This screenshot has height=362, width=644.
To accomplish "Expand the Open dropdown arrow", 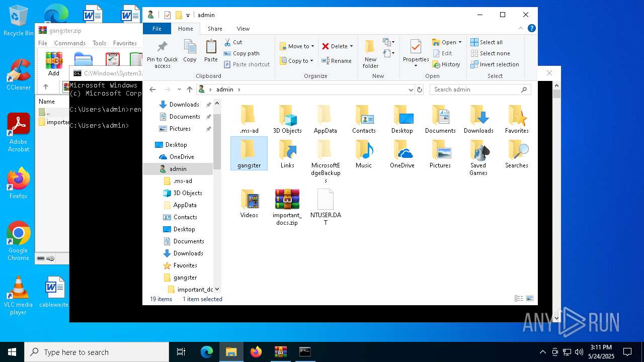I will pos(460,42).
